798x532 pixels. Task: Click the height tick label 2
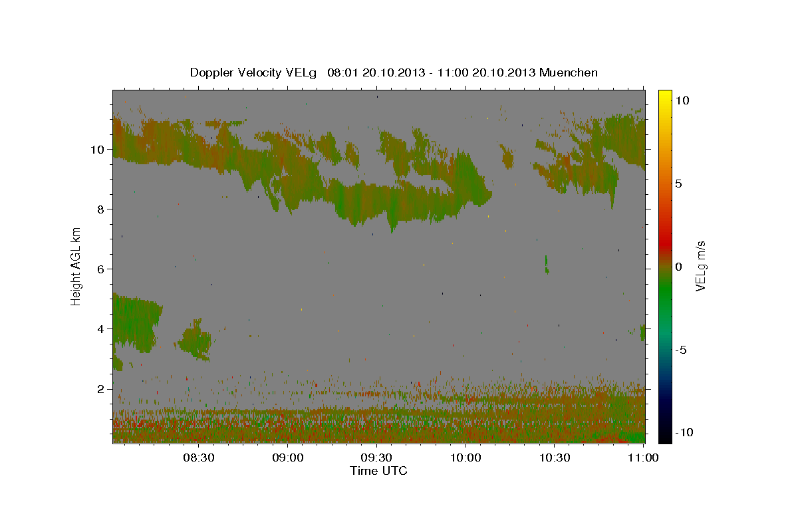point(101,389)
